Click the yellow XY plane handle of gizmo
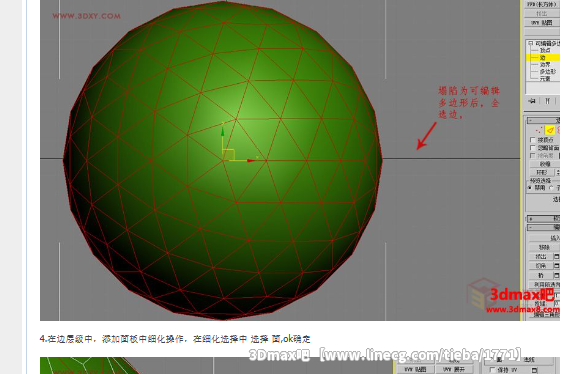 pos(229,155)
